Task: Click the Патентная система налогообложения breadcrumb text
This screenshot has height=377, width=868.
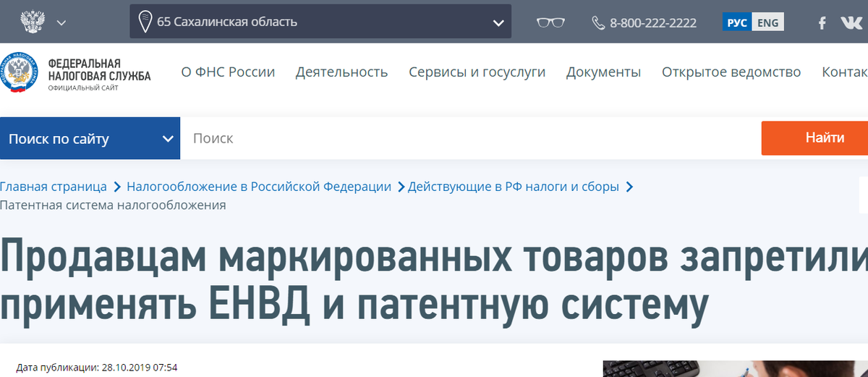Action: click(113, 205)
